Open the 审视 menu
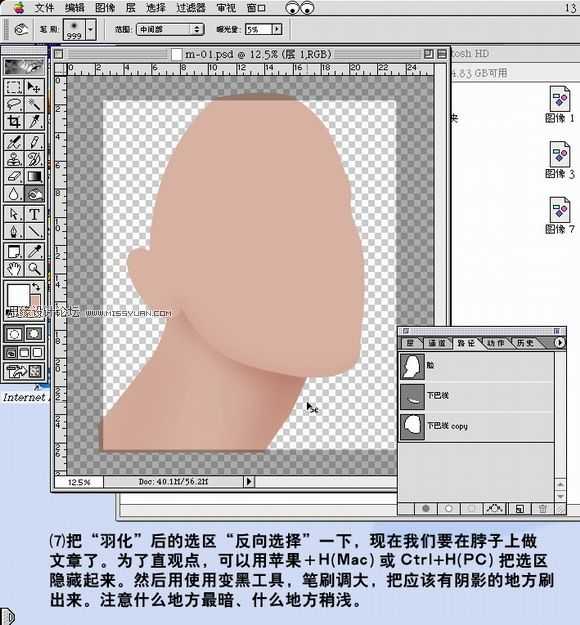This screenshot has width=580, height=625. tap(226, 8)
